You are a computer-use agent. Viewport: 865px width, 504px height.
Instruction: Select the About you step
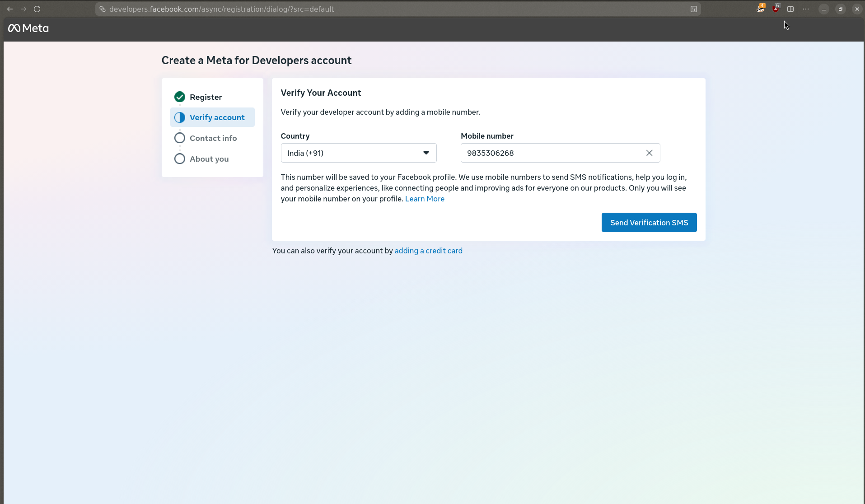pyautogui.click(x=212, y=159)
